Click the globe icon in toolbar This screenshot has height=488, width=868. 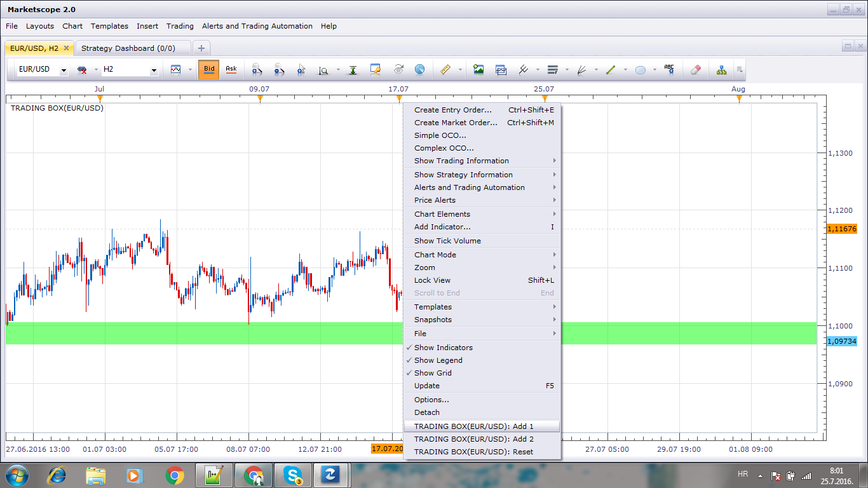419,70
